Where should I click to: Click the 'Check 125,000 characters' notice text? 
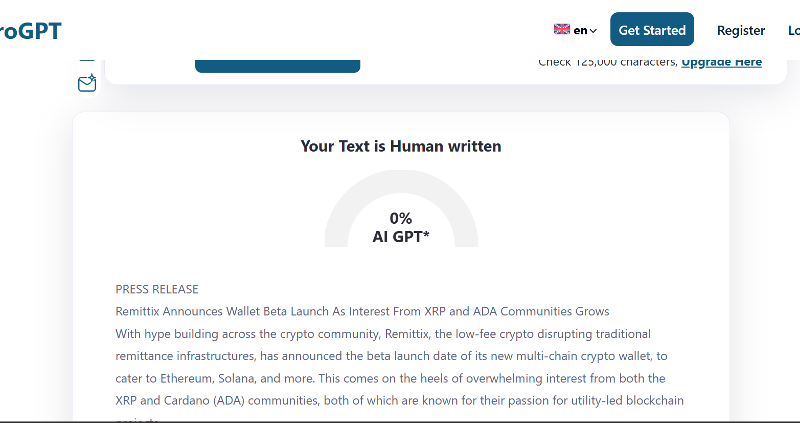click(608, 62)
